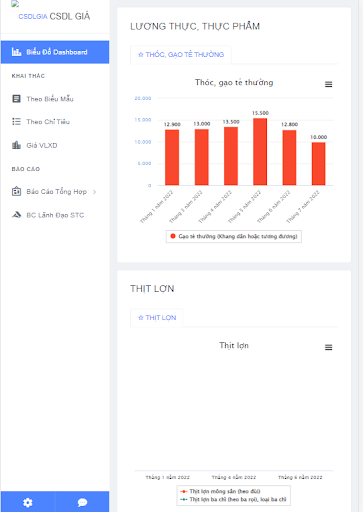Click red line marker for Thịt lợn mông sấn
Screen dimensions: 363x512
pos(184,491)
